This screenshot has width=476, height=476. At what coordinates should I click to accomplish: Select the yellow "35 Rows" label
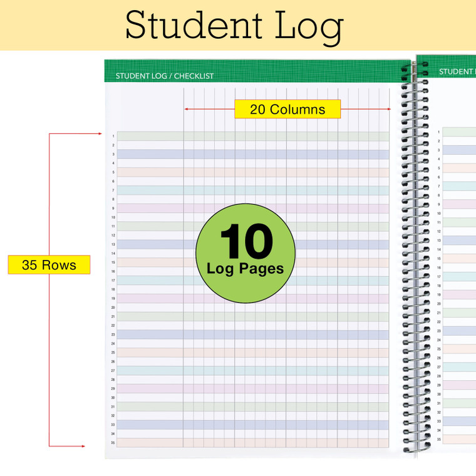(x=49, y=265)
